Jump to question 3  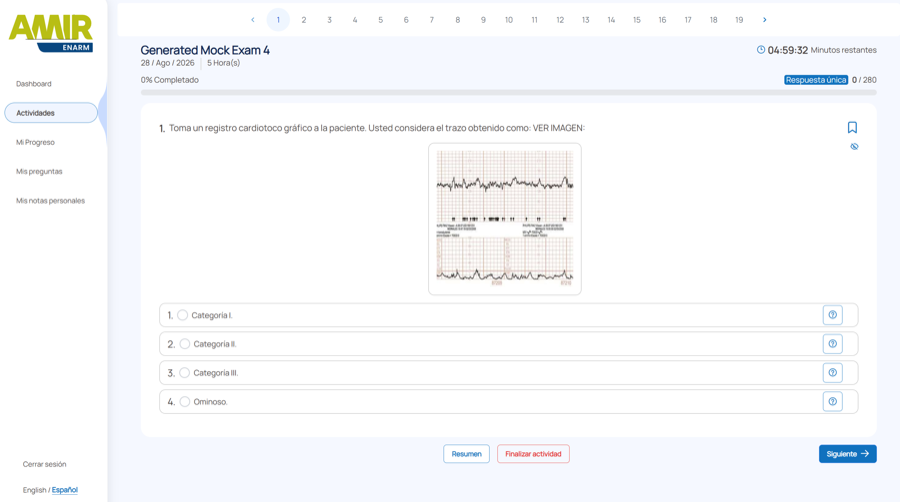(x=329, y=20)
